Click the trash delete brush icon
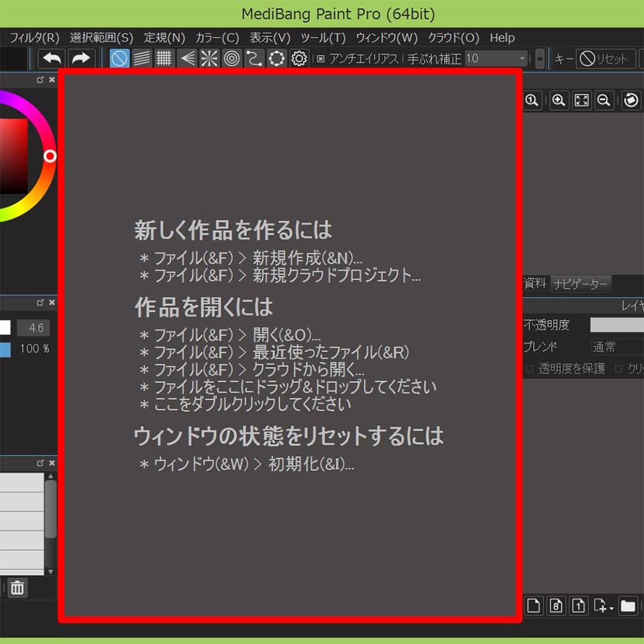This screenshot has height=644, width=644. click(x=17, y=588)
